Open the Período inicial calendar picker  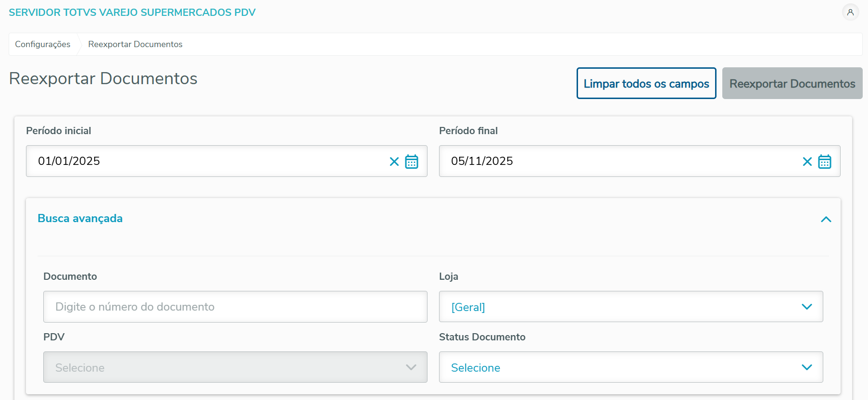tap(412, 162)
